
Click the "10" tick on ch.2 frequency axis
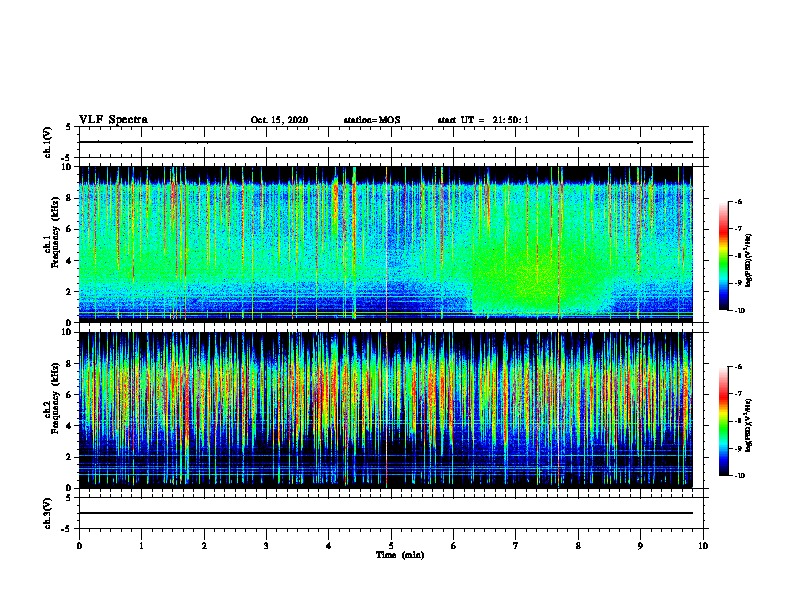click(67, 332)
